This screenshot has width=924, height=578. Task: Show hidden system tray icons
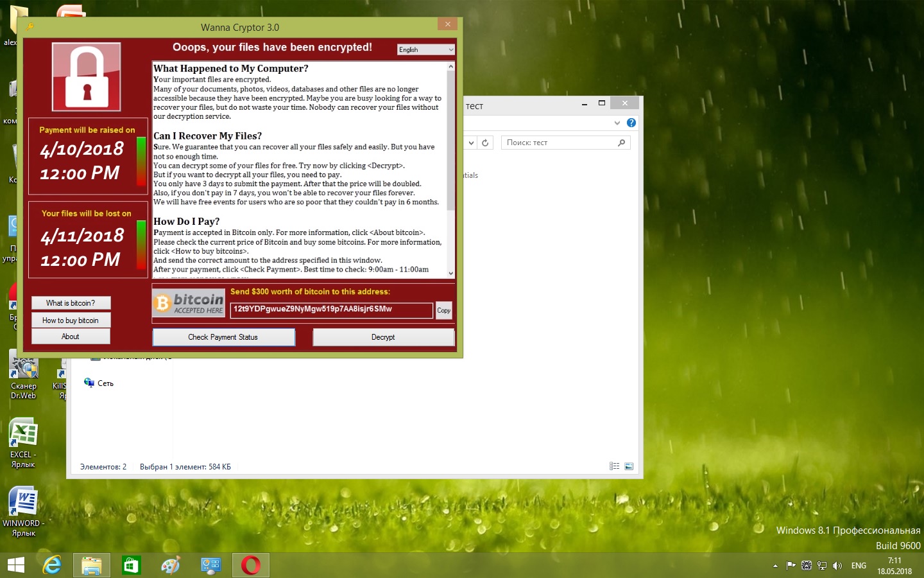point(775,566)
